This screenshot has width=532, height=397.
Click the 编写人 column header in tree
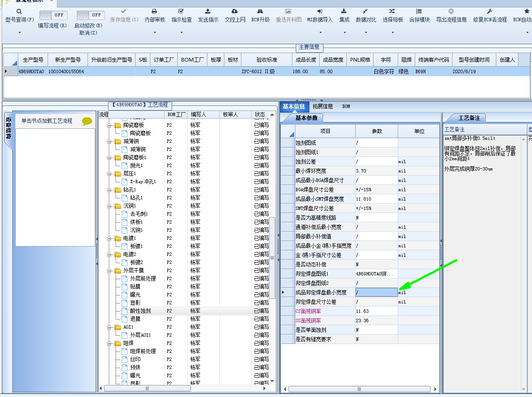pyautogui.click(x=203, y=114)
